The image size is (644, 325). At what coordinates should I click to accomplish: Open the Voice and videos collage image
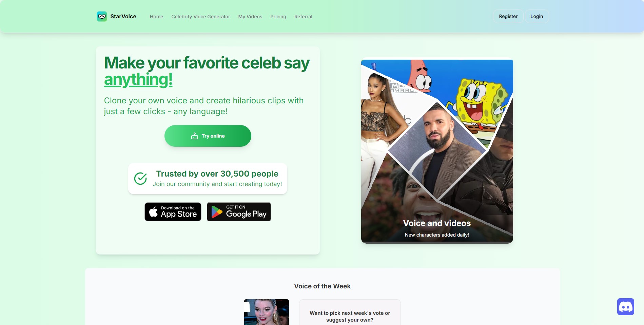(437, 151)
